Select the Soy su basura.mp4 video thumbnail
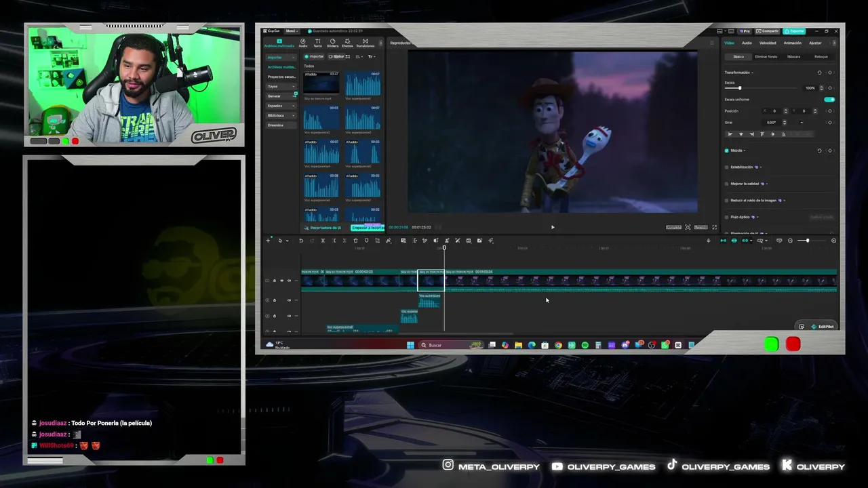 [321, 83]
